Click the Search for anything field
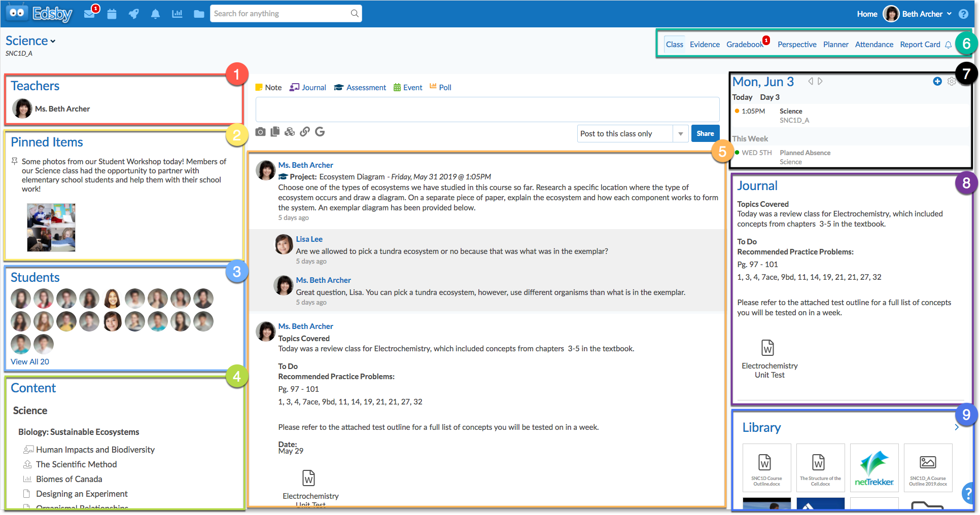 coord(281,14)
